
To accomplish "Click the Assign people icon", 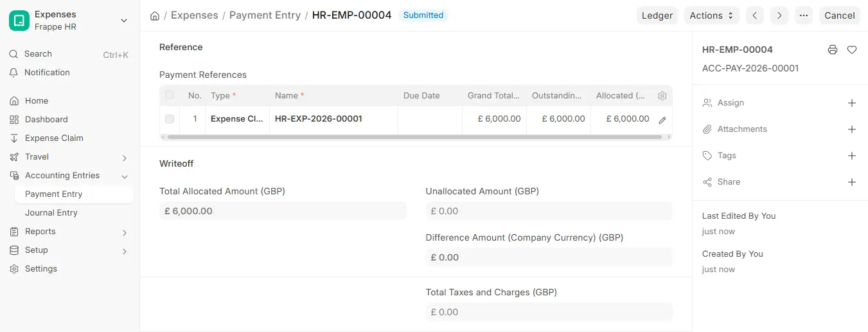I will click(707, 103).
